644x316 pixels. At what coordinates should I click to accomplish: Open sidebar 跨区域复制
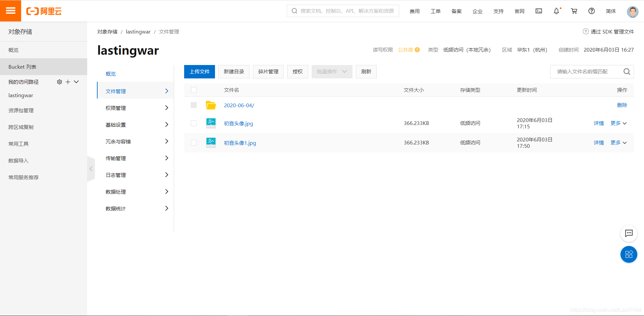[21, 127]
